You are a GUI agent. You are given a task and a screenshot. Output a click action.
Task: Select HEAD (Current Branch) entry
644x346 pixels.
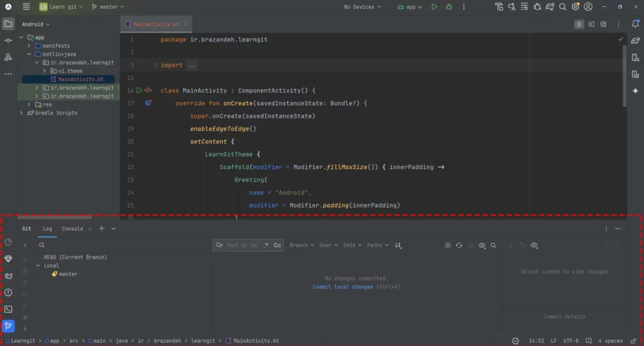75,257
